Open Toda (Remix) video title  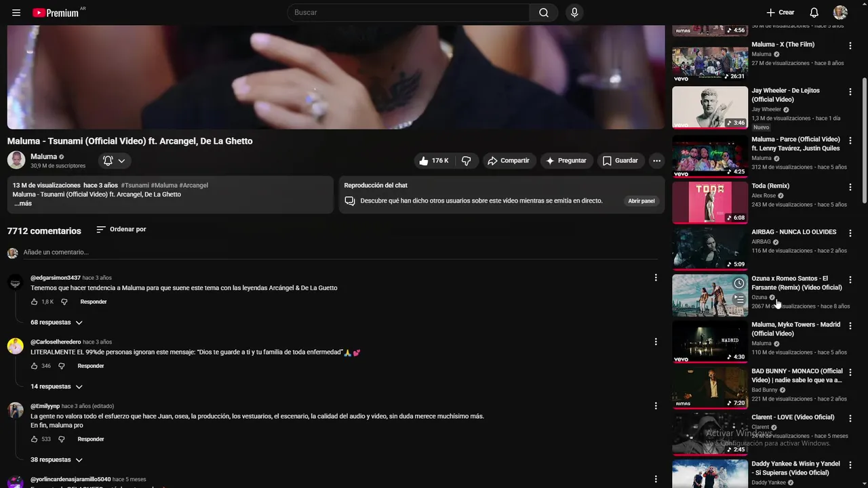770,186
